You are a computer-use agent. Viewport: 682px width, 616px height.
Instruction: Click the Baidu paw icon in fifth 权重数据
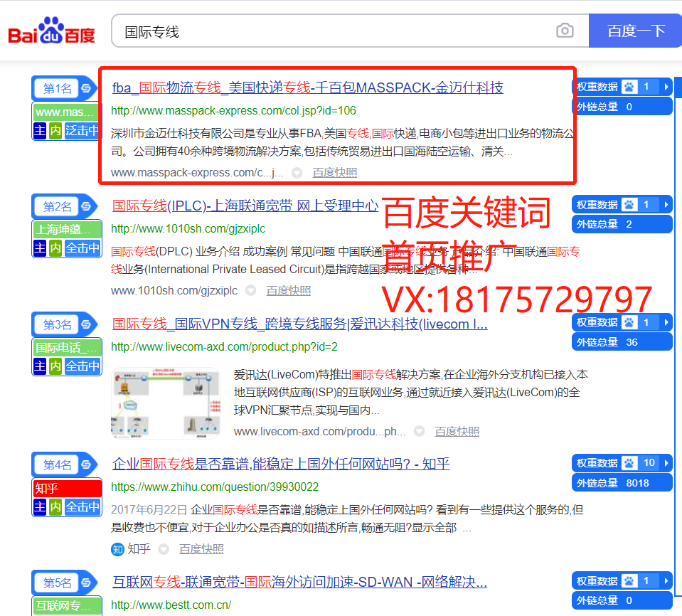(x=629, y=580)
